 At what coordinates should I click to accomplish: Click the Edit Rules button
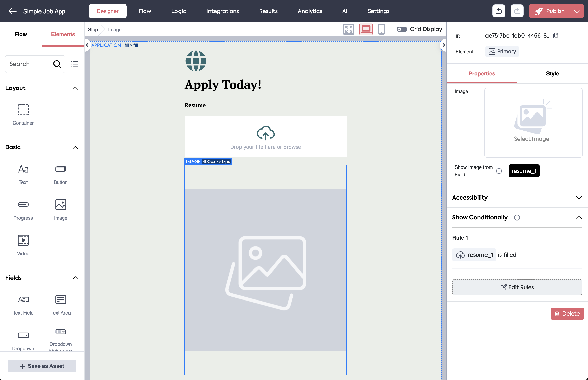(517, 287)
